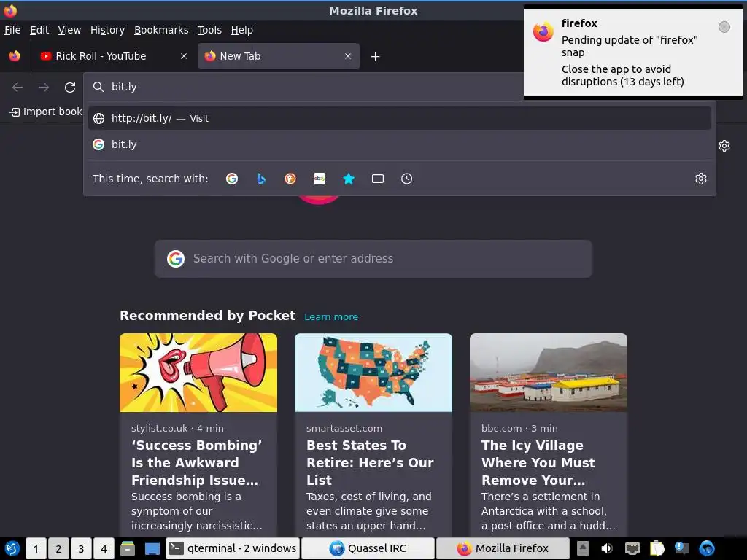The width and height of the screenshot is (747, 560).
Task: Open the Icy Village article thumbnail
Action: tap(549, 373)
